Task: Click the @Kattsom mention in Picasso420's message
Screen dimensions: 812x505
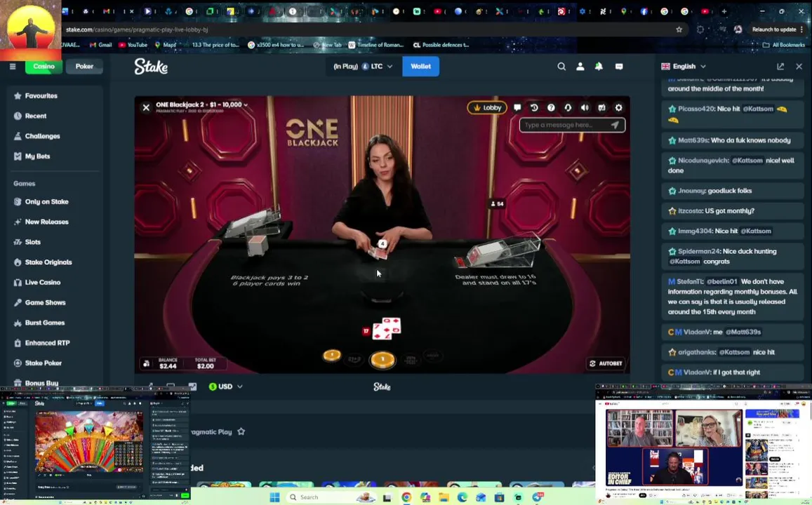Action: (758, 109)
